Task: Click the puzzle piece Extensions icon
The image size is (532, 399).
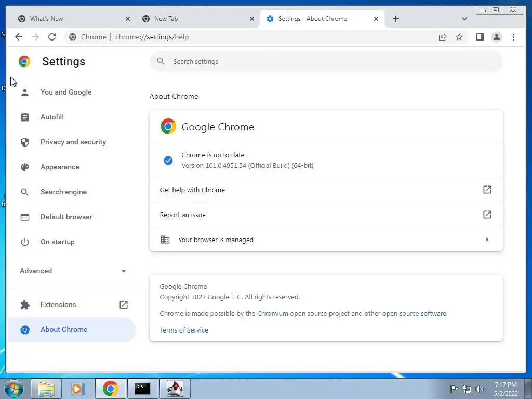Action: pos(25,304)
